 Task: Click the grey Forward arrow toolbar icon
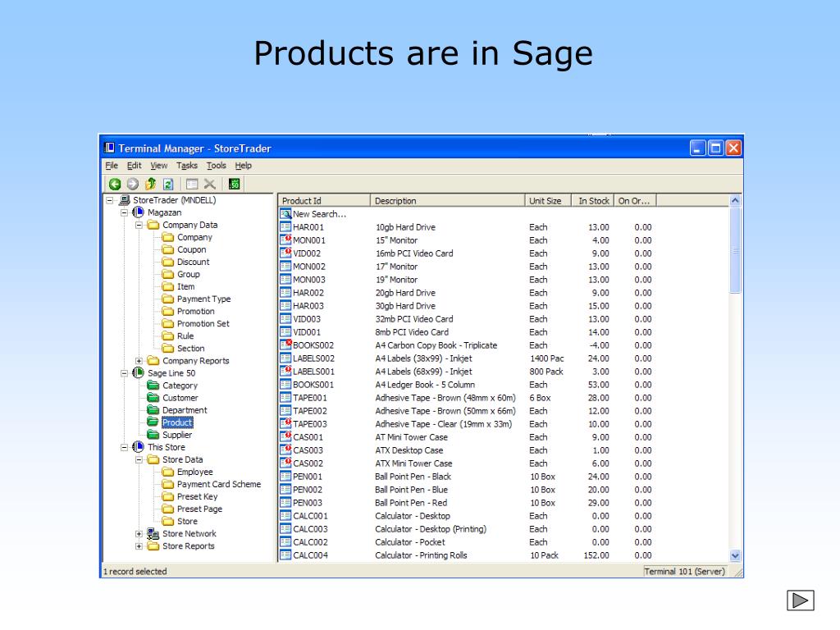coord(132,185)
